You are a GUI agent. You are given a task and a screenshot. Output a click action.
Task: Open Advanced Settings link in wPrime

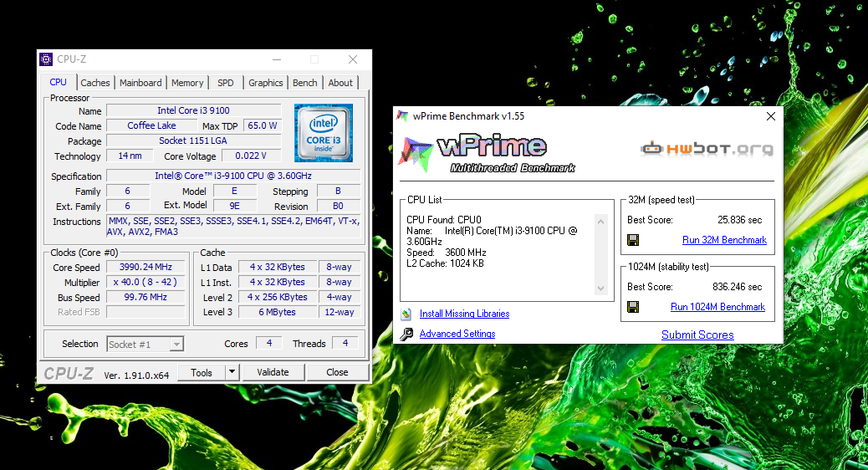[457, 333]
